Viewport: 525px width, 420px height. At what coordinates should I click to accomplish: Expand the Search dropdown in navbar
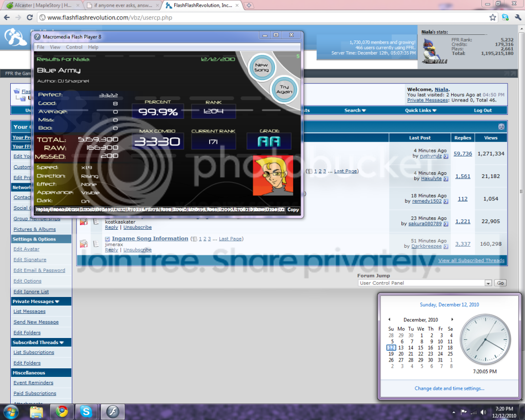pos(355,110)
